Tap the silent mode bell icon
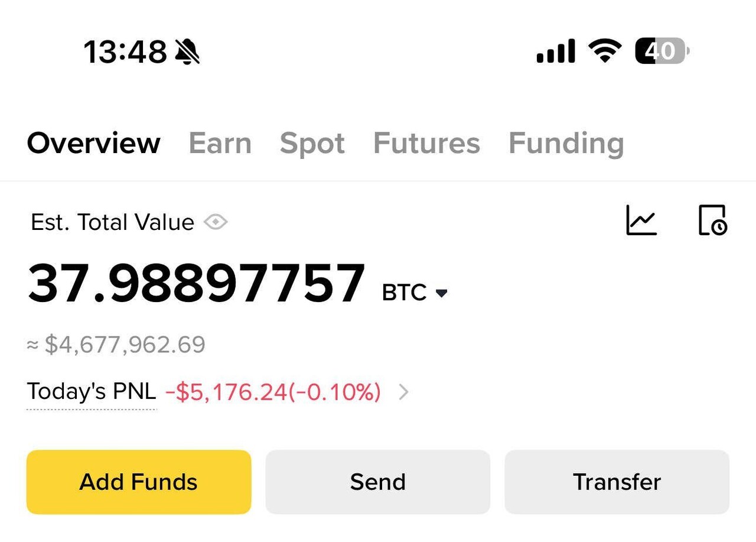 (188, 51)
